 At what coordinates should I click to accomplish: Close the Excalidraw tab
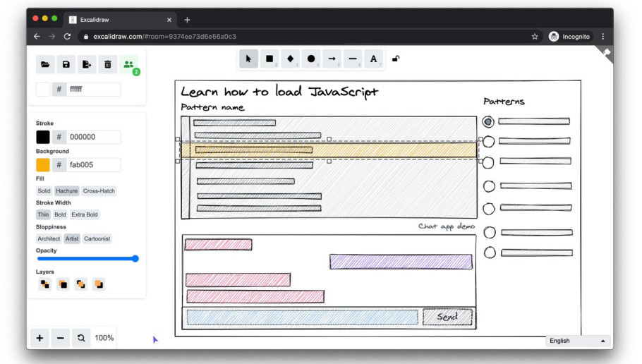click(x=169, y=20)
